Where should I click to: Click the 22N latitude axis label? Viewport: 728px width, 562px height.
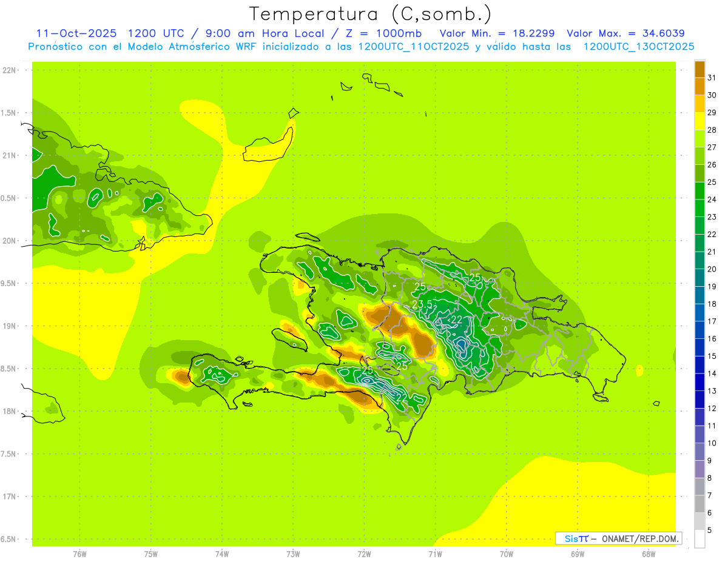coord(9,70)
